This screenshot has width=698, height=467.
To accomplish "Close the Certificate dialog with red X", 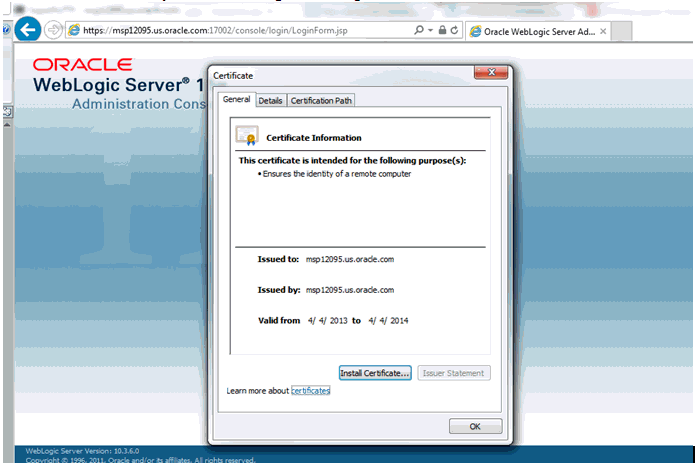I will (491, 73).
